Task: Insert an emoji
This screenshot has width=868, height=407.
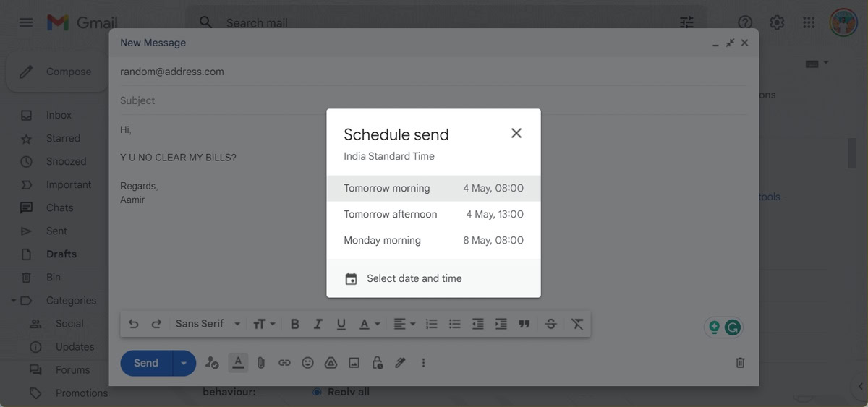Action: [307, 363]
